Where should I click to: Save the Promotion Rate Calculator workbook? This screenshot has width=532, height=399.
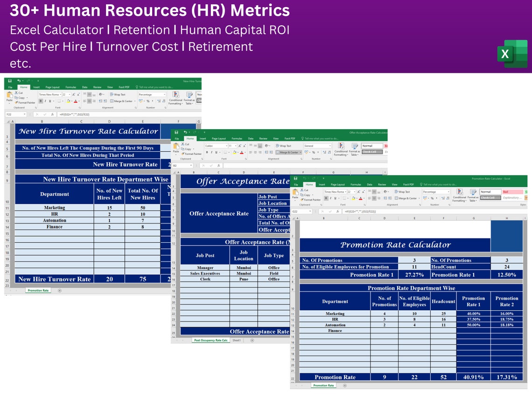coord(295,178)
